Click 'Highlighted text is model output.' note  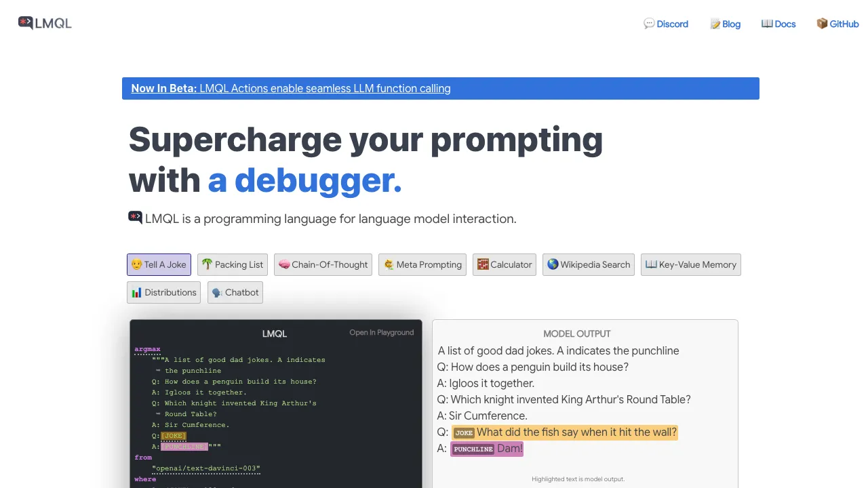pyautogui.click(x=578, y=479)
